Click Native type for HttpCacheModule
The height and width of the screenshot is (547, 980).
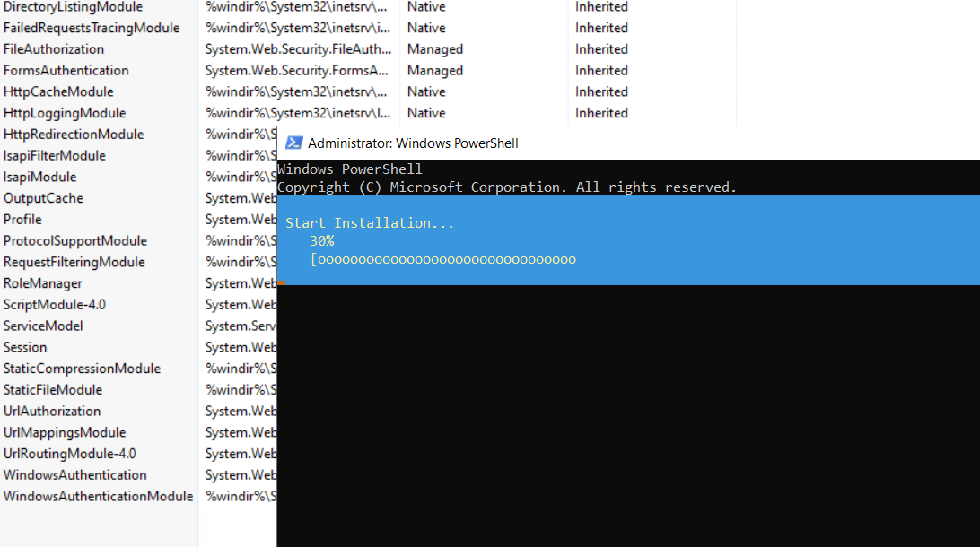coord(426,91)
